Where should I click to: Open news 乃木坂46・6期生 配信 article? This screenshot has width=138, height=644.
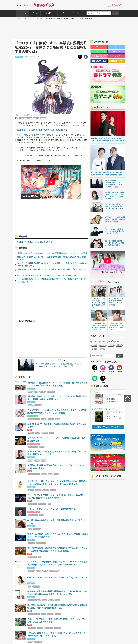(x=57, y=453)
